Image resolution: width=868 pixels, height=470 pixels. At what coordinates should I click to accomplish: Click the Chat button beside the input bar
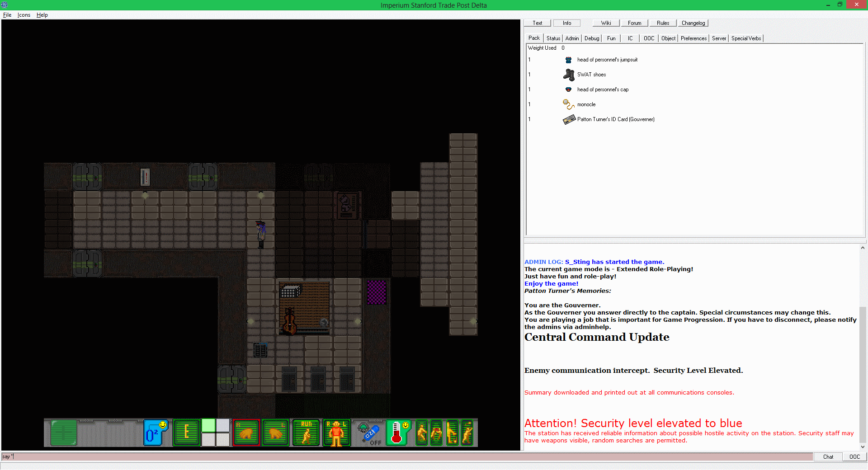click(828, 457)
